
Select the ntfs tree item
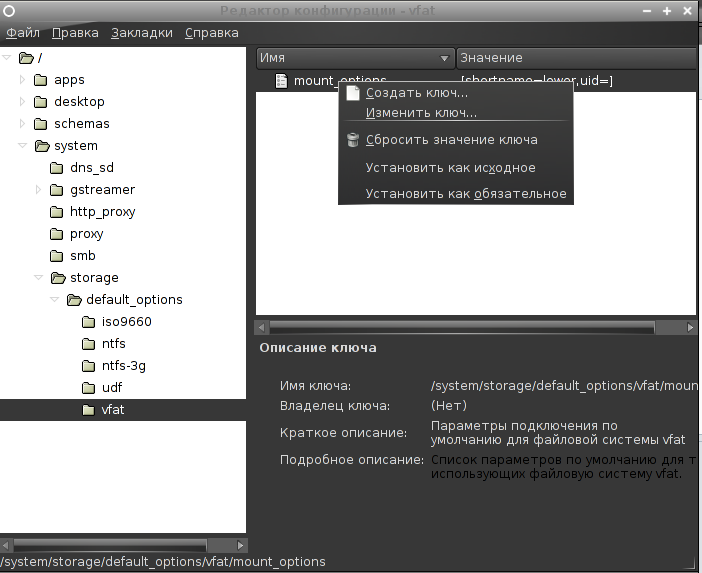(x=114, y=344)
